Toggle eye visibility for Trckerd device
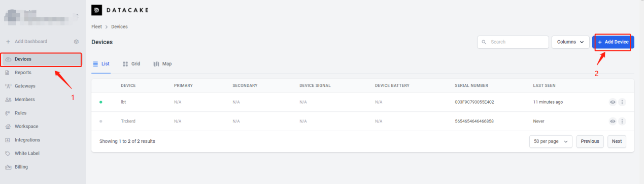The image size is (644, 184). coord(613,121)
